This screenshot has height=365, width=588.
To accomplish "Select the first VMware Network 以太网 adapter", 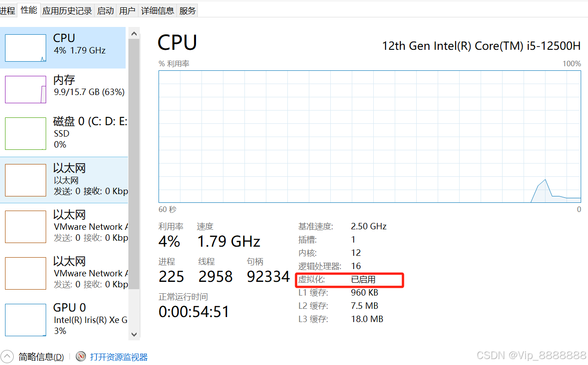I will [64, 227].
